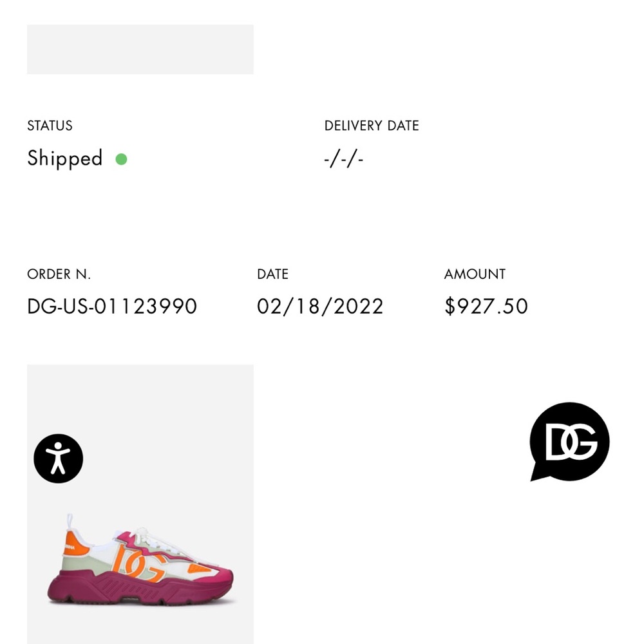Click the AMOUNT column label
Image resolution: width=644 pixels, height=644 pixels.
(x=475, y=274)
